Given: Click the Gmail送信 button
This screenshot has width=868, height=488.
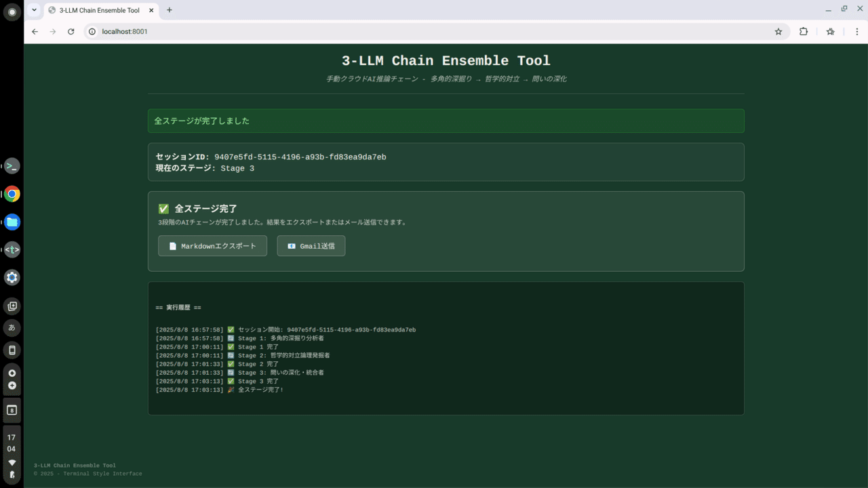Looking at the screenshot, I should tap(311, 246).
